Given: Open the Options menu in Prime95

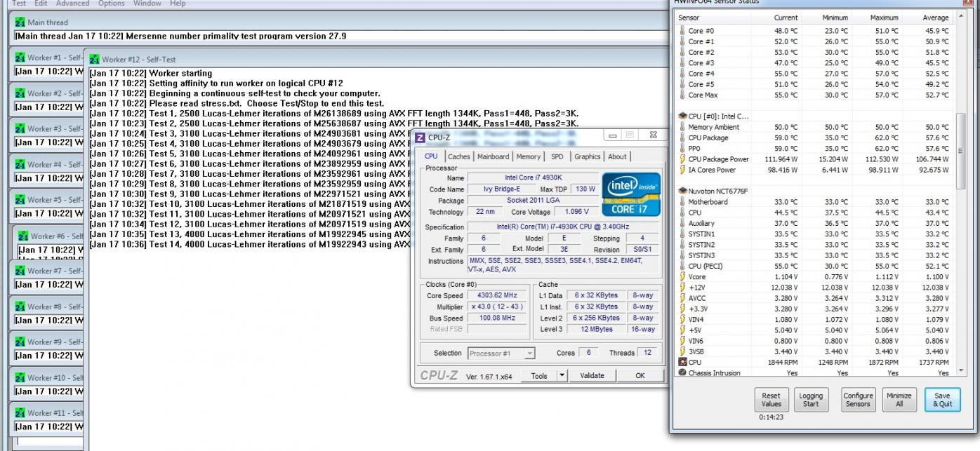Looking at the screenshot, I should coord(112,4).
